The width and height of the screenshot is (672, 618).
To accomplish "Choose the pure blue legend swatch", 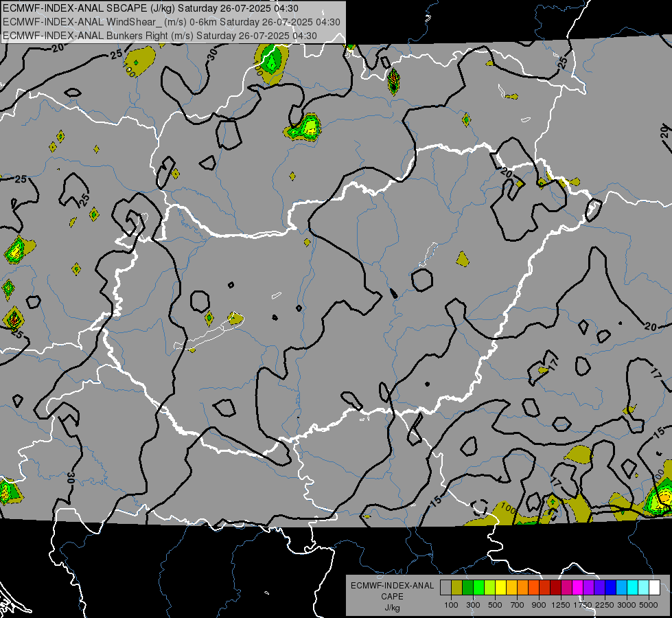I will pos(611,588).
